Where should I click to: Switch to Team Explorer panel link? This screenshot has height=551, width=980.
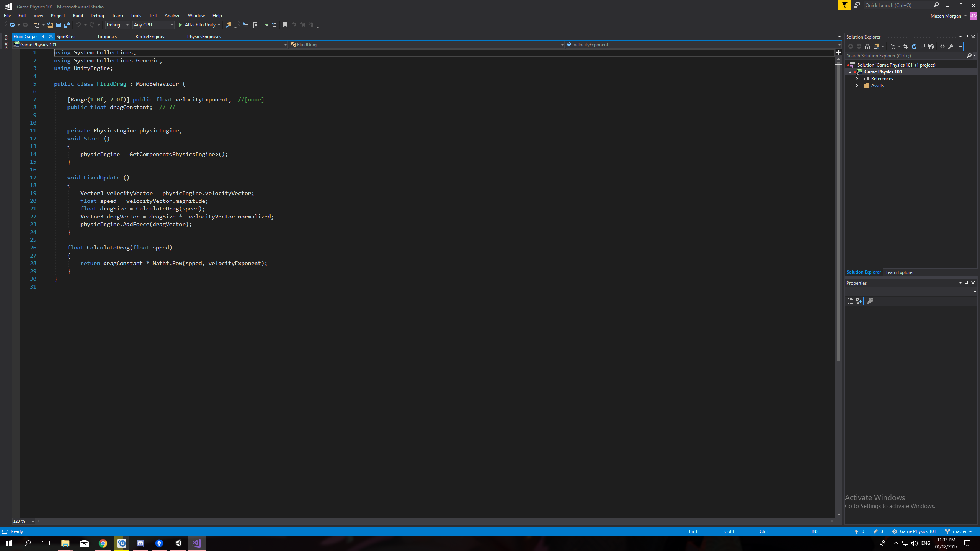(x=899, y=272)
